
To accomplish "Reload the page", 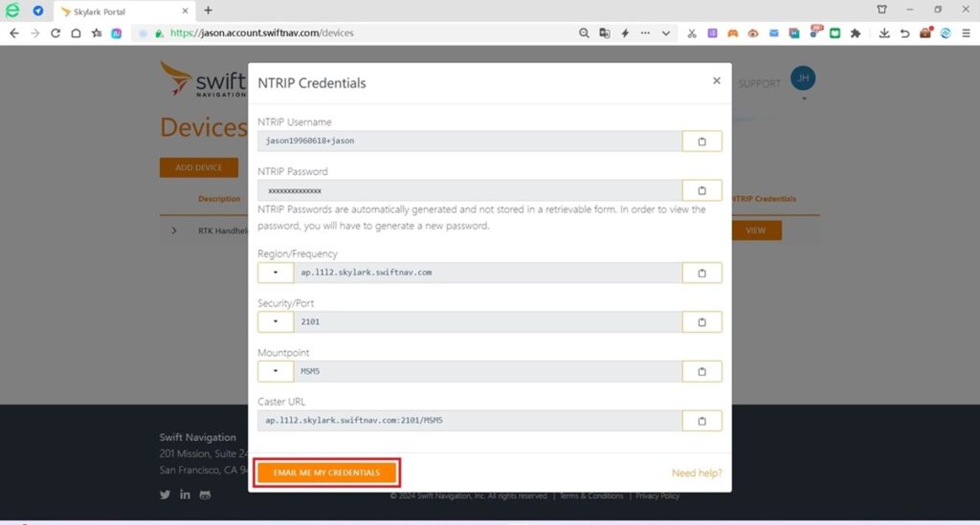I will (56, 33).
